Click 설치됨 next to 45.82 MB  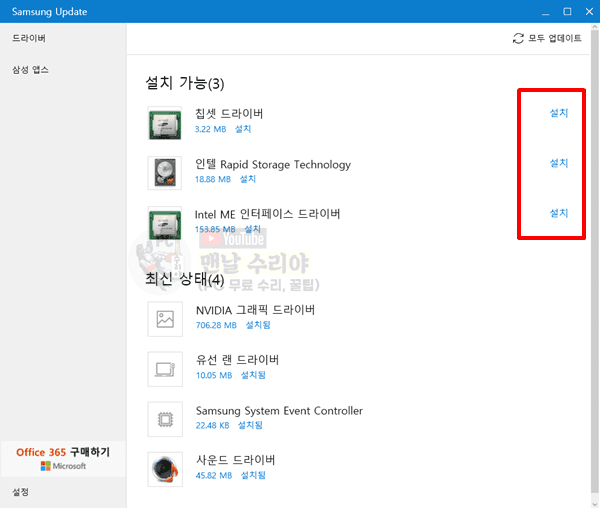pos(253,475)
